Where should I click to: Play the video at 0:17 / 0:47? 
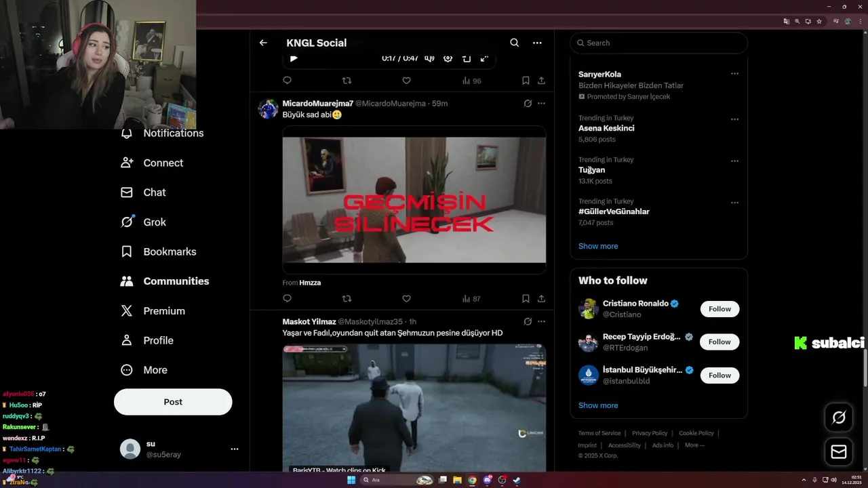click(x=294, y=58)
